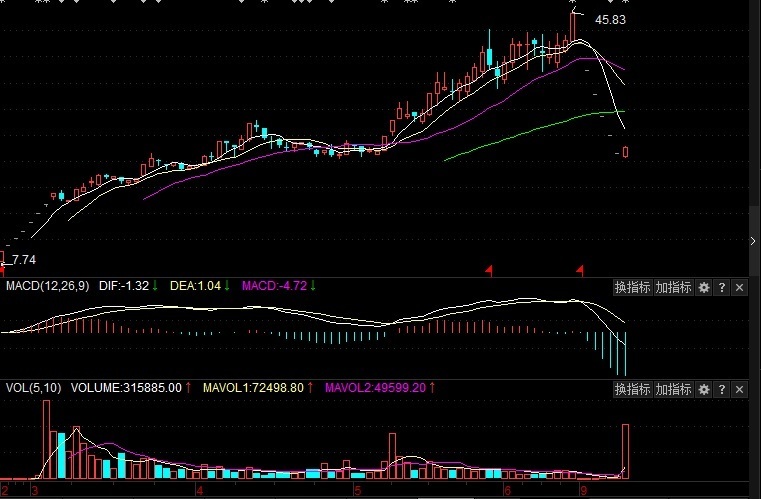This screenshot has height=499, width=761.
Task: Click the 7.74 low price label
Action: point(23,259)
